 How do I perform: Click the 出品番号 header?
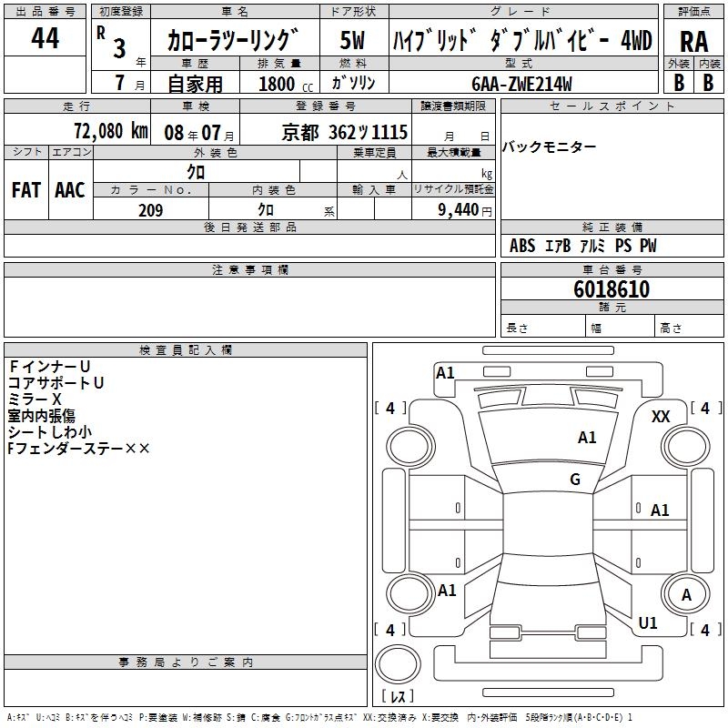45,12
